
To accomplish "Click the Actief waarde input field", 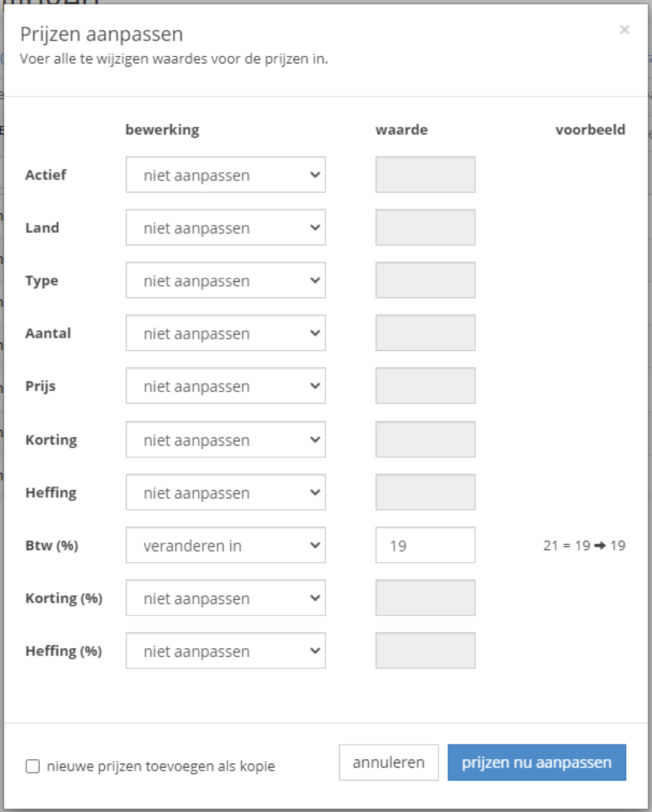I will [425, 175].
